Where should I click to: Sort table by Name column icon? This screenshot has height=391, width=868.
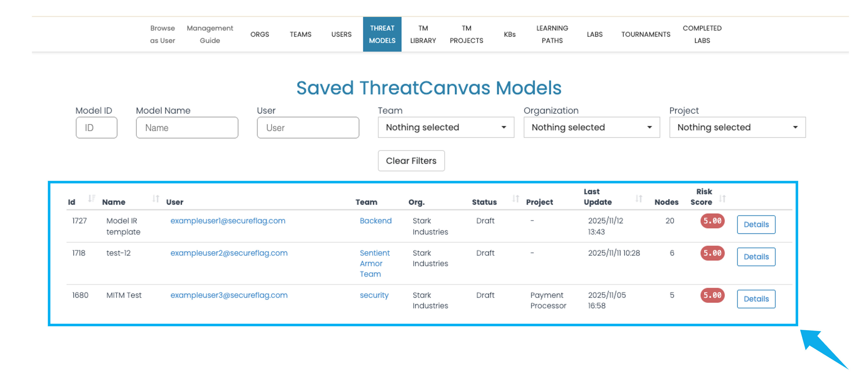point(155,198)
